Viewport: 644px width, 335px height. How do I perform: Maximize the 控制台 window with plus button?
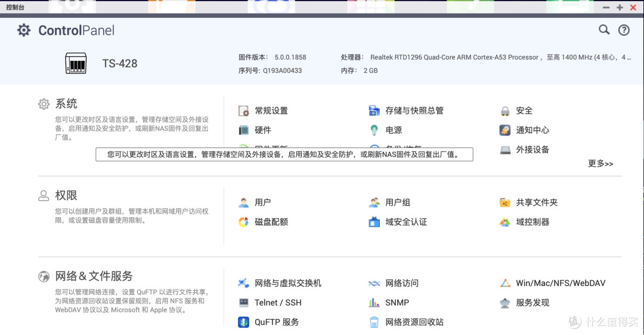620,7
